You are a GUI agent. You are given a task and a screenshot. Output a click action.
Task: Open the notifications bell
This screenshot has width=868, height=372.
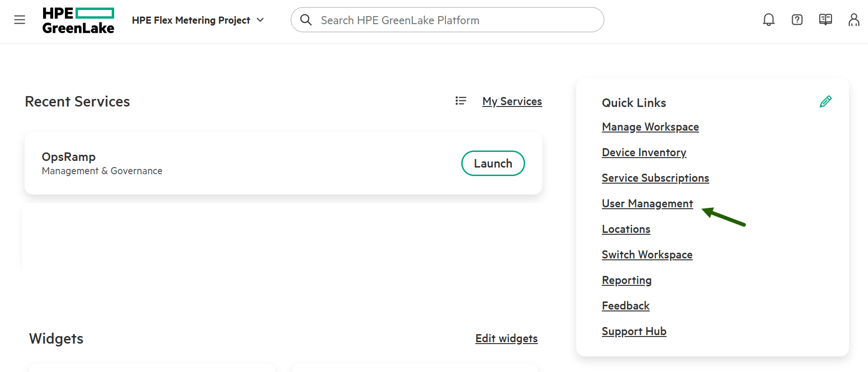pyautogui.click(x=769, y=20)
